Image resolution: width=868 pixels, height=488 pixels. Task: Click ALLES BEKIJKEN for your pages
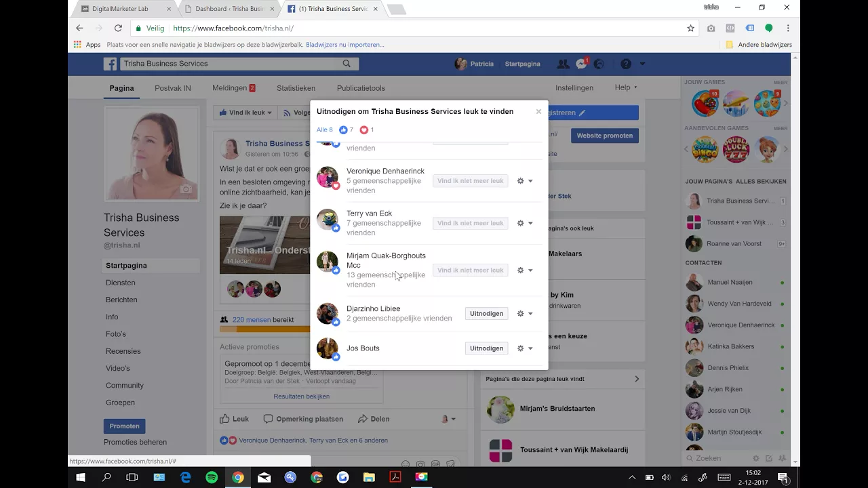pyautogui.click(x=761, y=182)
